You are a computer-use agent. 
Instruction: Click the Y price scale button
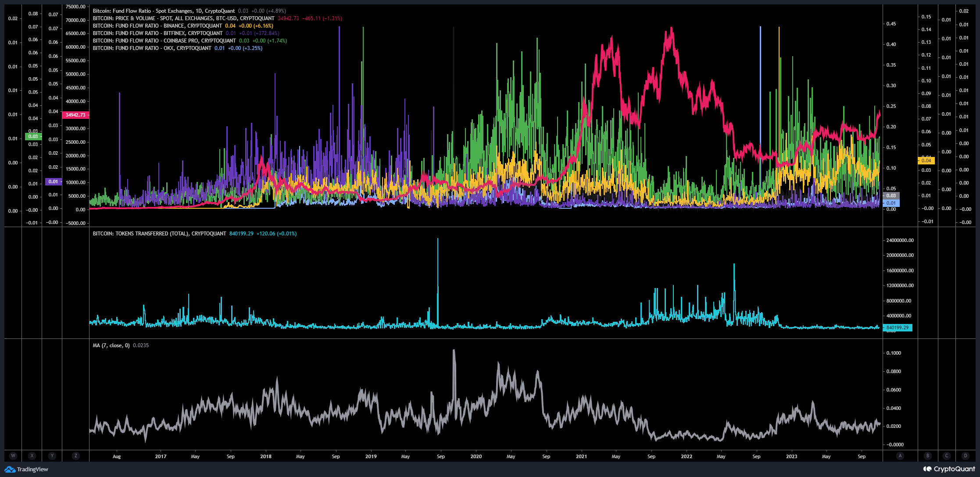tap(52, 456)
